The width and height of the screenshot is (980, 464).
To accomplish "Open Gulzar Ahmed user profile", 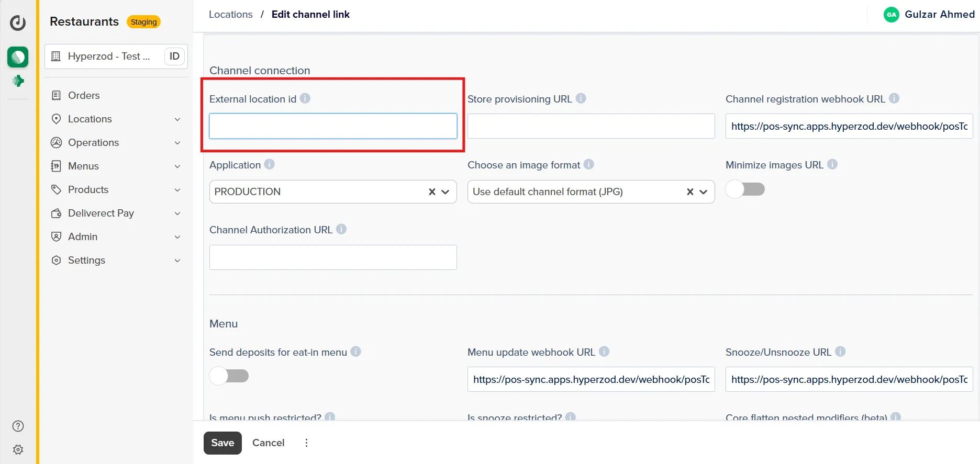I will point(929,15).
